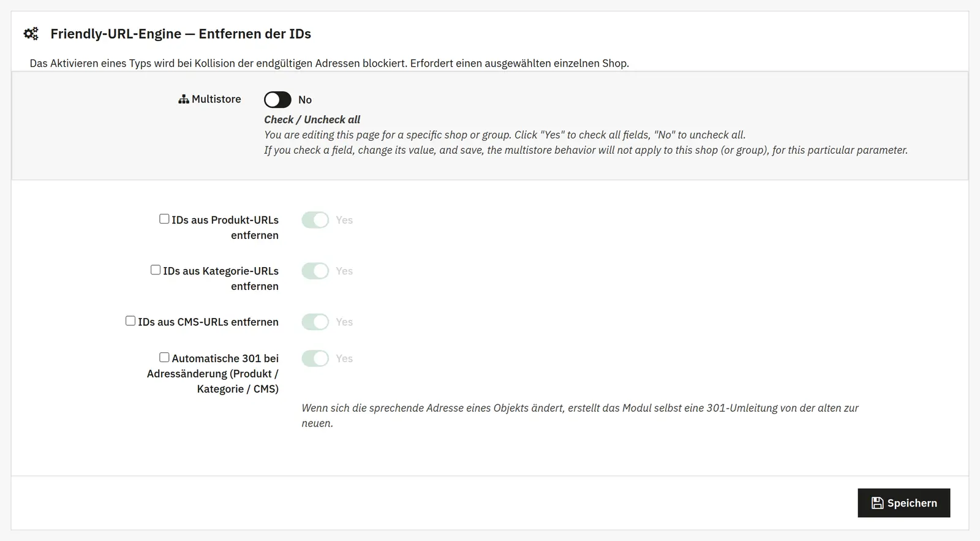Toggle the Multistore Check / Uncheck all switch
The image size is (980, 541).
click(277, 99)
